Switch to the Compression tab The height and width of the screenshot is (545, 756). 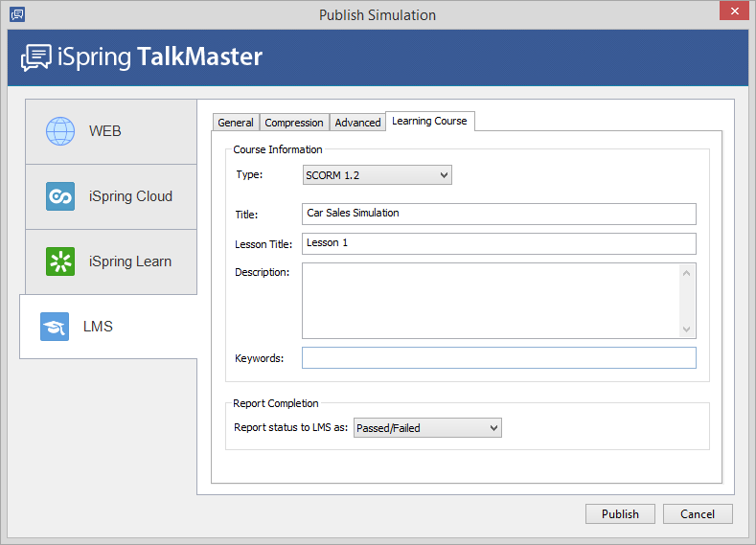294,123
